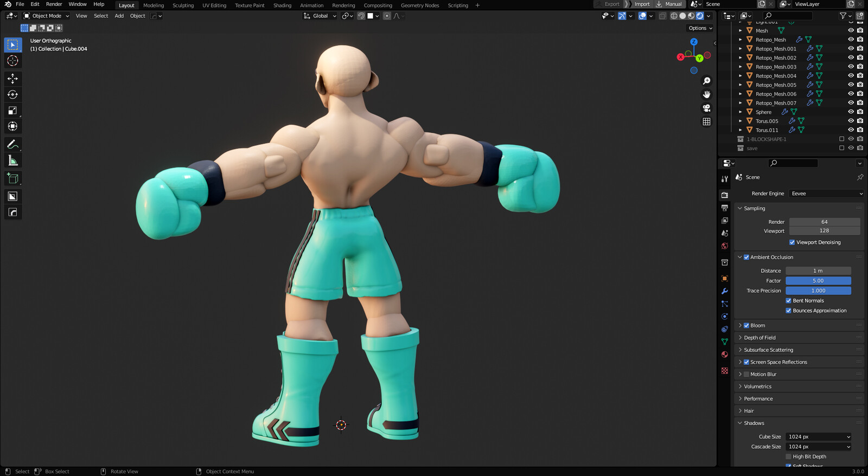Image resolution: width=868 pixels, height=476 pixels.
Task: Switch to wireframe viewport shading
Action: [674, 16]
